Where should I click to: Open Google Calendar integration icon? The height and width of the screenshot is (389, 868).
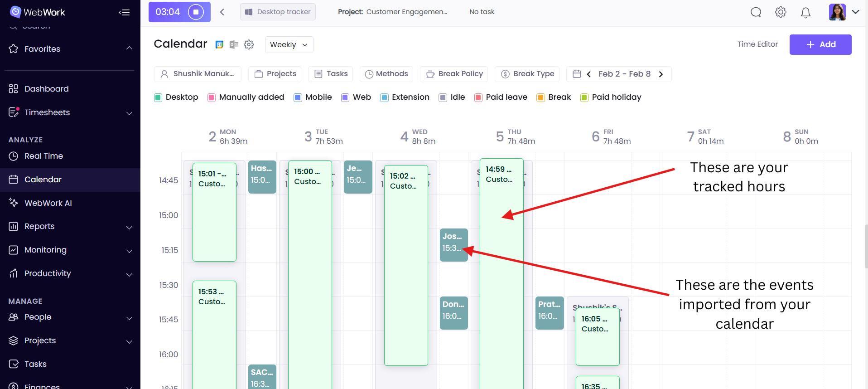click(219, 44)
